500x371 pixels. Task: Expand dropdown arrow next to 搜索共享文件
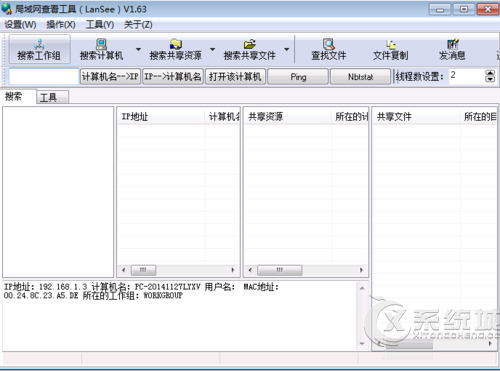point(287,49)
